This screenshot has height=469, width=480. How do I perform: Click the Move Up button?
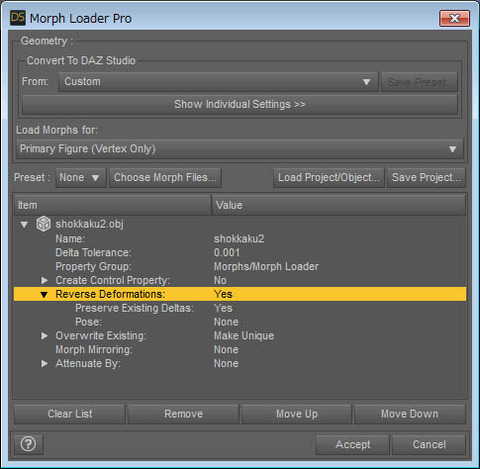[x=297, y=414]
